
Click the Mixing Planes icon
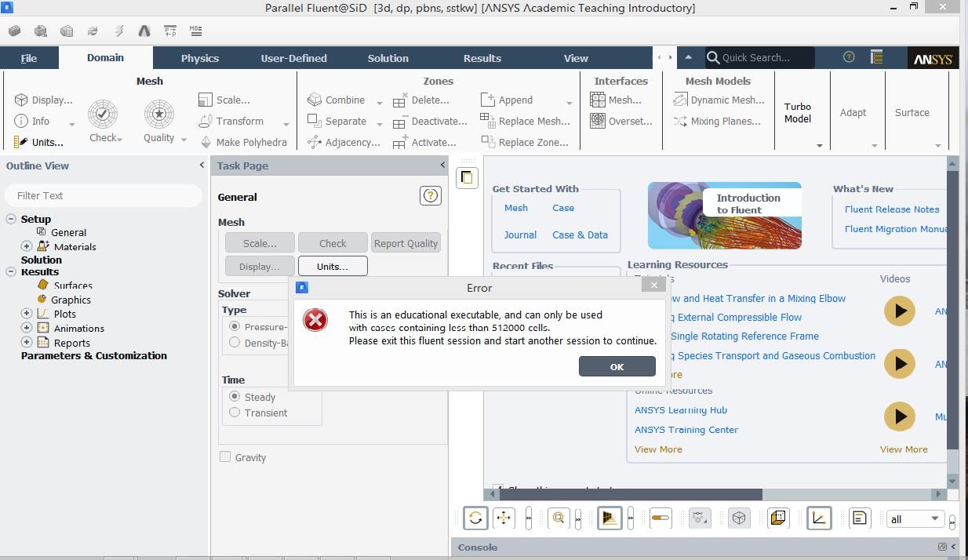680,121
